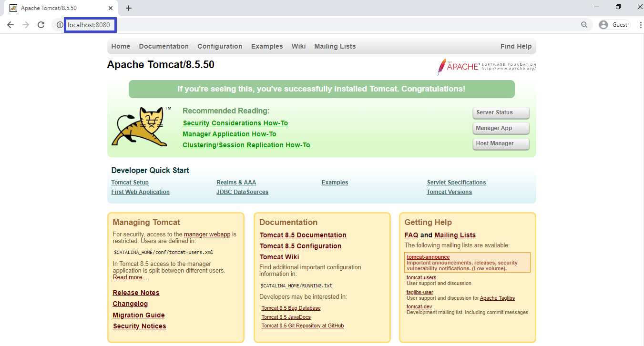The width and height of the screenshot is (644, 346).
Task: Open the Changelog link
Action: tap(130, 304)
